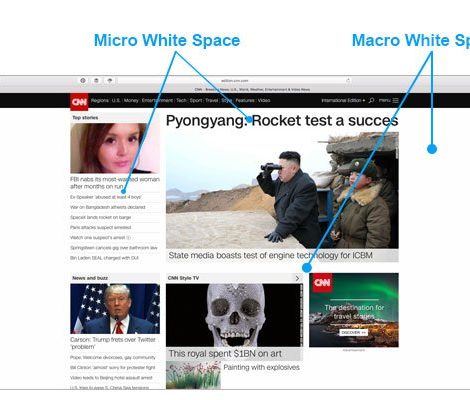
Task: Open 'Video leads to Beijing hotel assault arrest'
Action: tap(111, 378)
